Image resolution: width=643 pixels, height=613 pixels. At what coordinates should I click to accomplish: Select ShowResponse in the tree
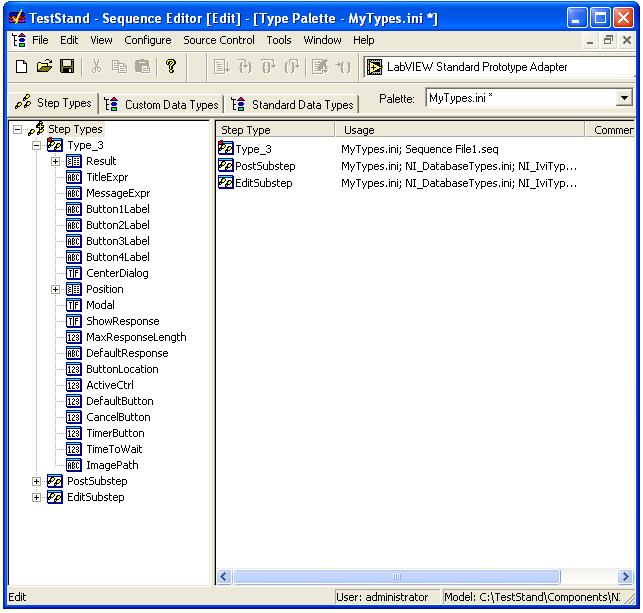coord(123,321)
